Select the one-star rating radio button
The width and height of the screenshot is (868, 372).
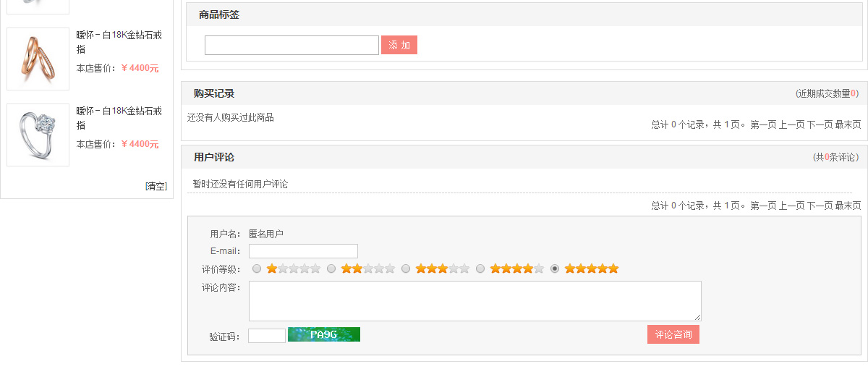[257, 269]
